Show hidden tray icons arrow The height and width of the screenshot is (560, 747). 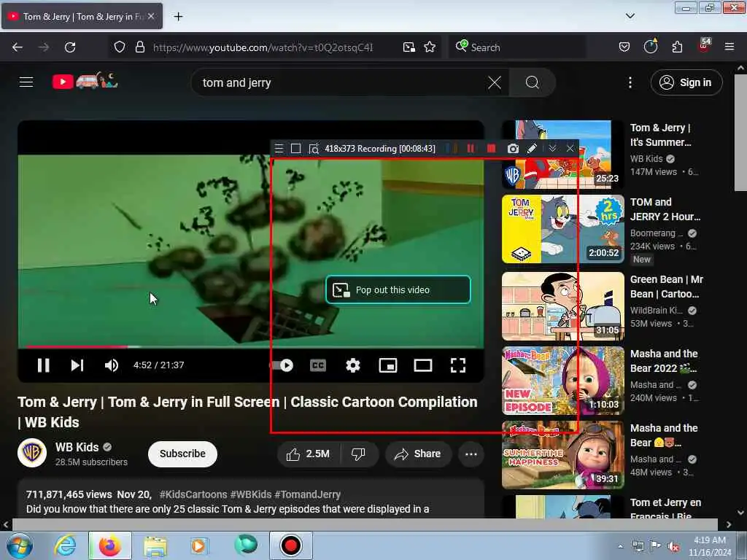(620, 546)
